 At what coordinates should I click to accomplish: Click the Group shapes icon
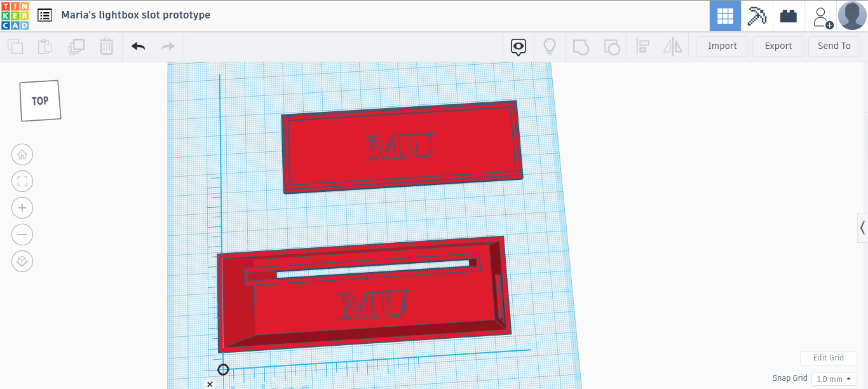581,46
